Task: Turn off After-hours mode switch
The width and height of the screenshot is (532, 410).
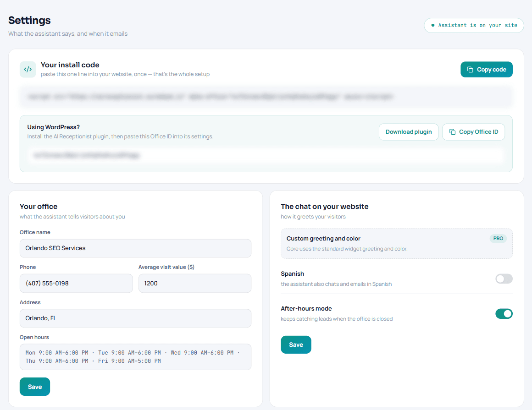Action: pyautogui.click(x=504, y=314)
